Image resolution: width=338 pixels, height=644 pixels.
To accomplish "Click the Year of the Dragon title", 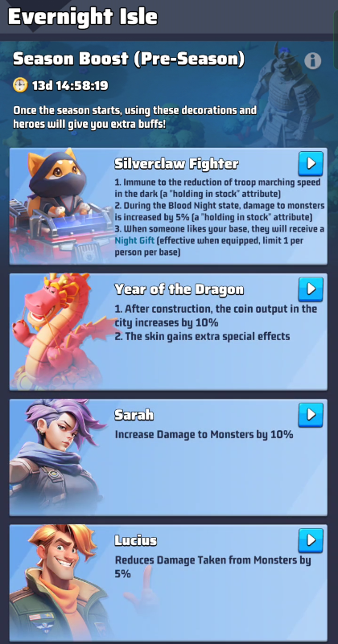I will (179, 289).
